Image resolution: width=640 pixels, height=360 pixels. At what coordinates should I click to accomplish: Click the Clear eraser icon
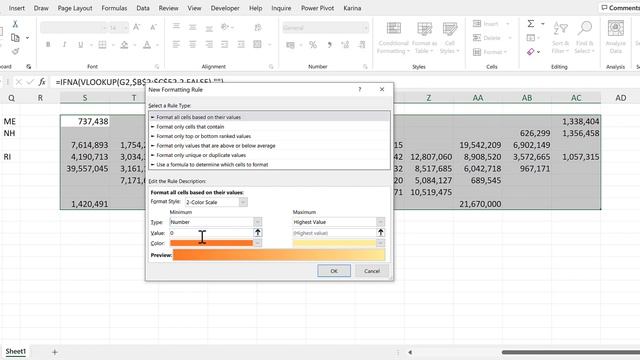point(531,52)
